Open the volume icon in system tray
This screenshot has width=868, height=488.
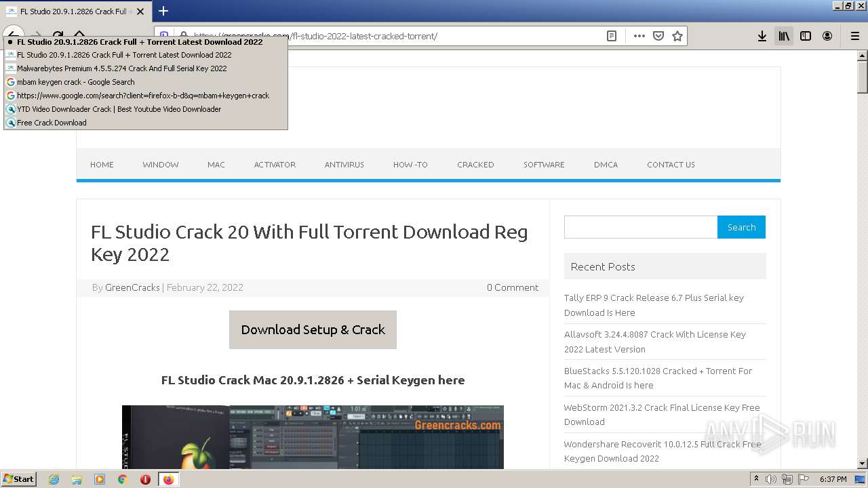(x=771, y=479)
